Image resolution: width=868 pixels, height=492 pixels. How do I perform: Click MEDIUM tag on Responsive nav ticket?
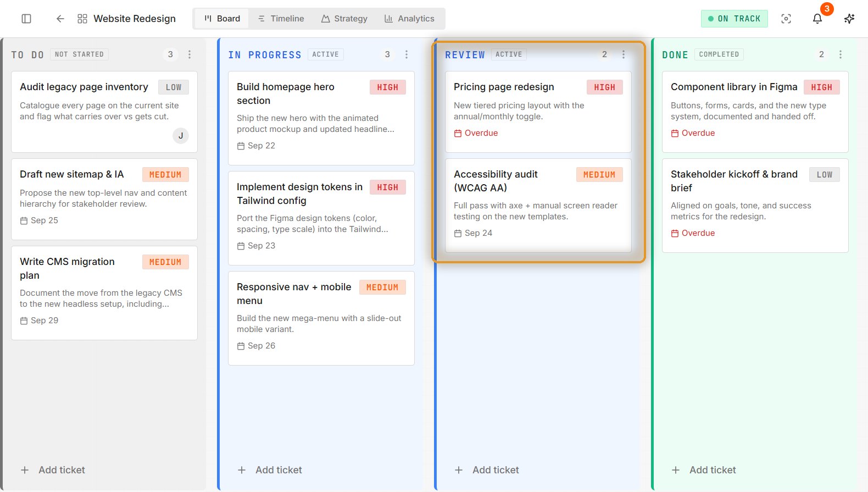click(382, 288)
